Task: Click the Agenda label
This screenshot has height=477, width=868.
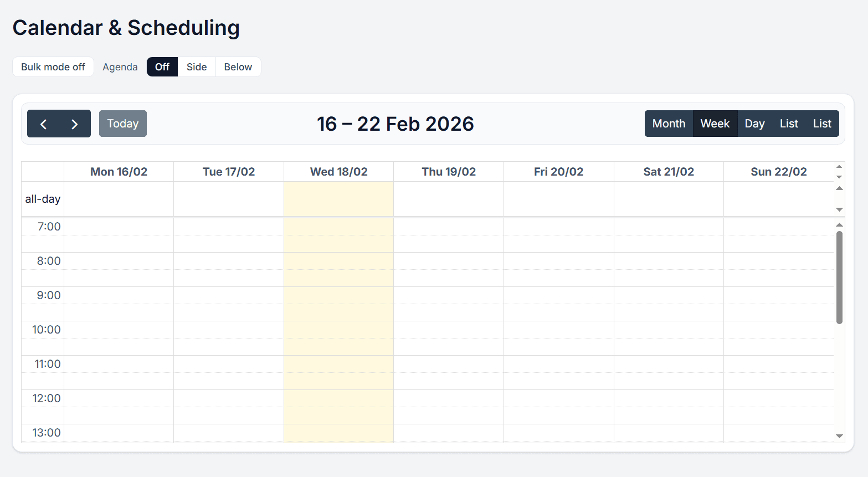Action: pos(120,66)
